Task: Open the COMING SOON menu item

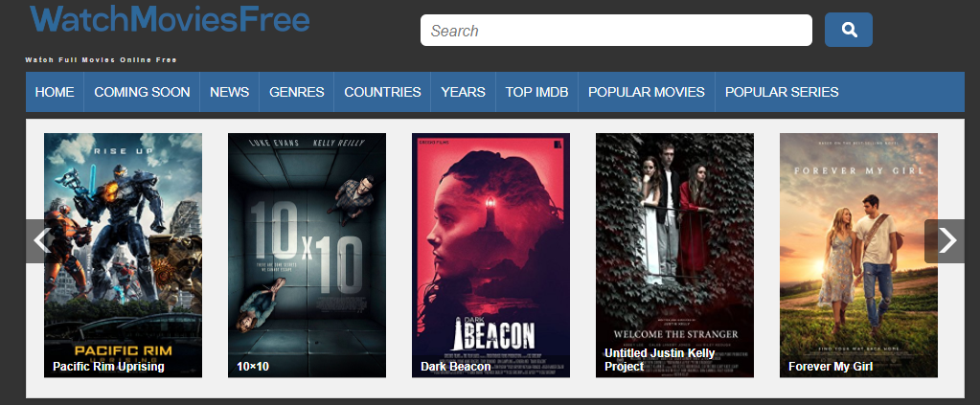Action: tap(142, 92)
